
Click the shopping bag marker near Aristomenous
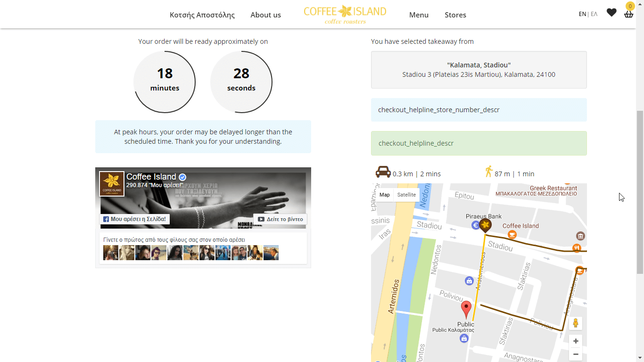tap(469, 281)
